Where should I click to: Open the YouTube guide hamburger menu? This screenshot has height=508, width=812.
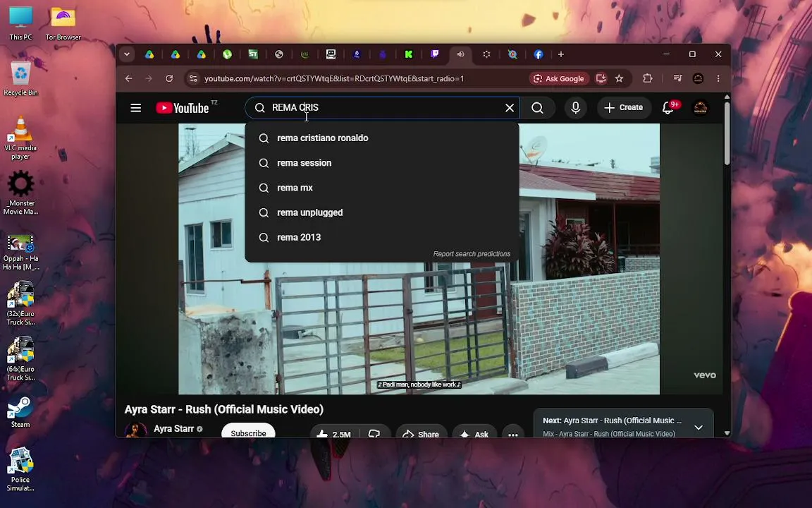point(135,108)
